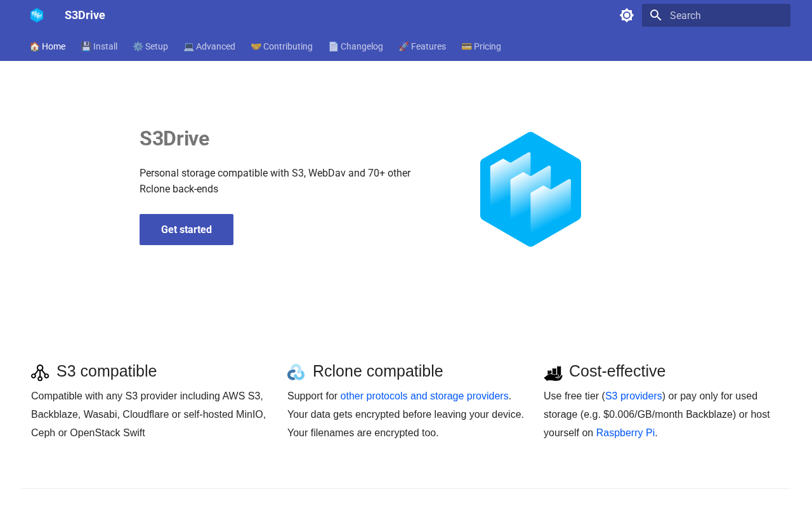This screenshot has width=812, height=508.
Task: Follow the S3 providers link
Action: point(634,396)
